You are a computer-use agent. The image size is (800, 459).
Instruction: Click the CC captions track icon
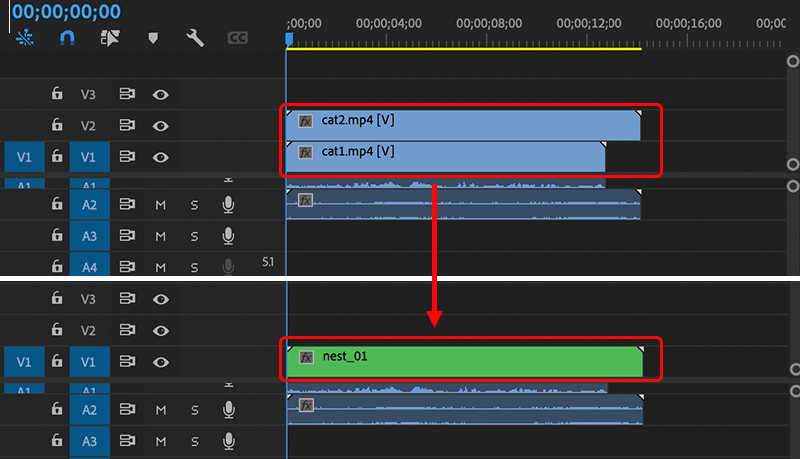coord(238,38)
